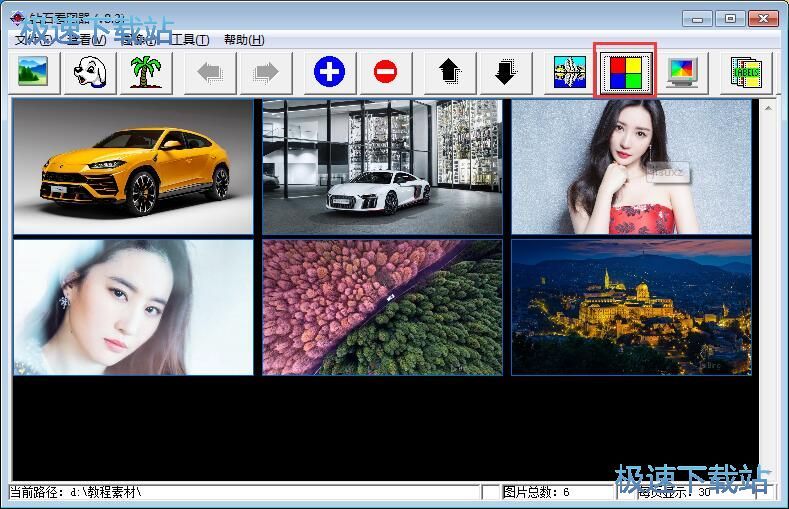Screen dimensions: 789x509
Task: Select the yellow Lamborghini SUV thumbnail
Action: click(133, 167)
